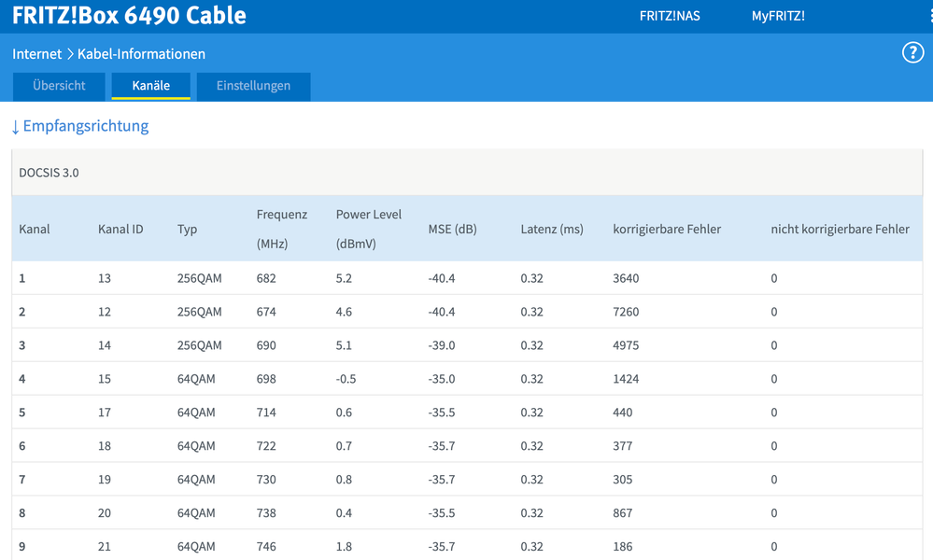Click frequency value 730

click(266, 479)
